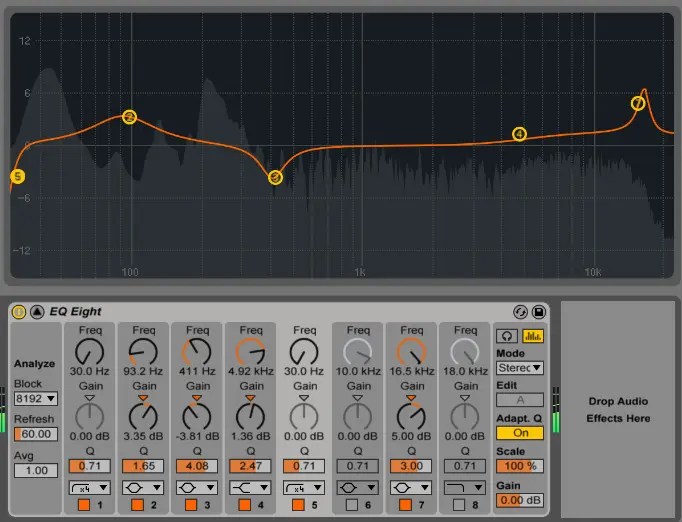The image size is (682, 522).
Task: Click band 8 Q value 0.71
Action: tap(465, 466)
